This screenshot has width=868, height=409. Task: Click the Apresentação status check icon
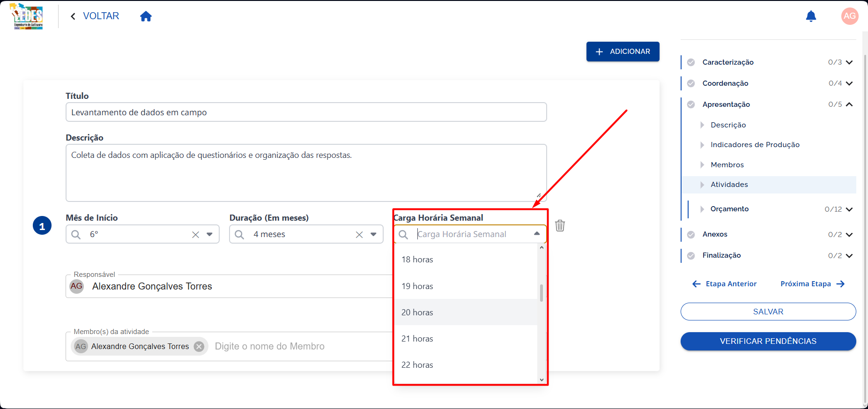pyautogui.click(x=691, y=104)
